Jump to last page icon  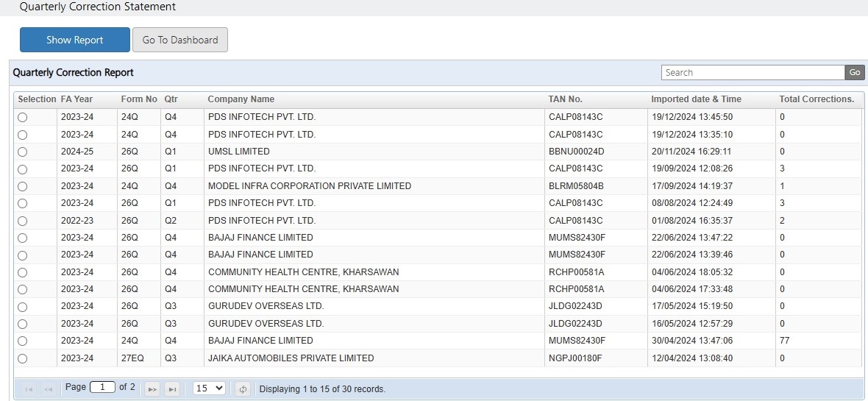(x=172, y=389)
